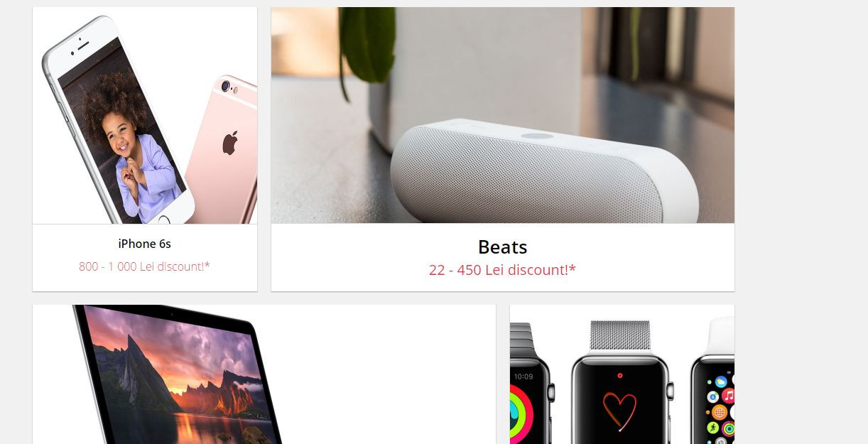Click the heart drawing on the middle Apple Watch

tap(619, 411)
